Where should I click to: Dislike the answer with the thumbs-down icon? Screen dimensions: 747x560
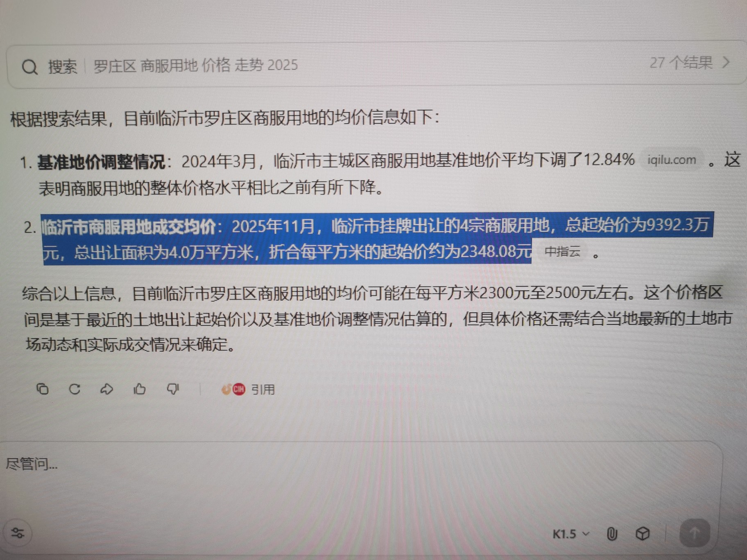[x=173, y=388]
